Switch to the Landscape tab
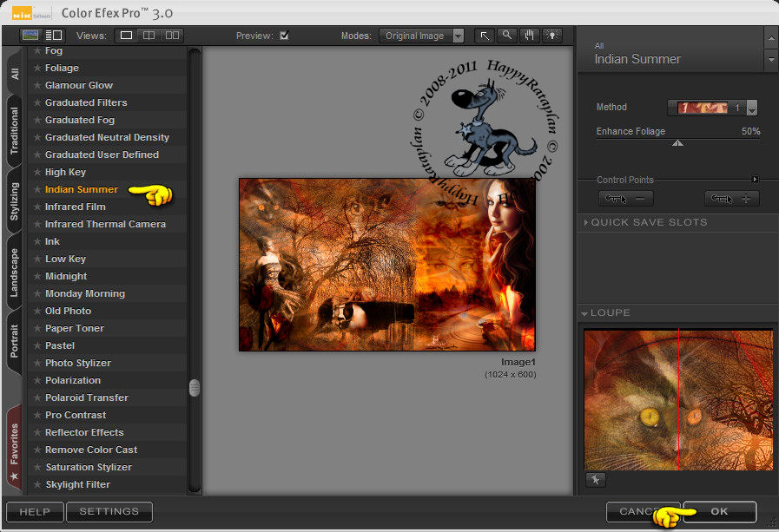This screenshot has width=779, height=532. 15,272
